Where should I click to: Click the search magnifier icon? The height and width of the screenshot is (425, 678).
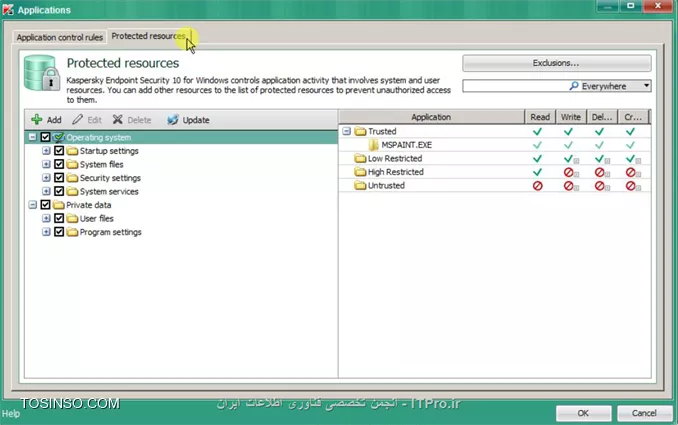click(x=574, y=86)
